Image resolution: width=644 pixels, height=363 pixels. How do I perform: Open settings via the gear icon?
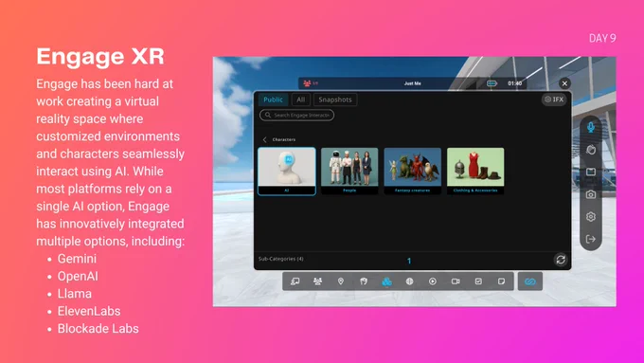coord(591,217)
